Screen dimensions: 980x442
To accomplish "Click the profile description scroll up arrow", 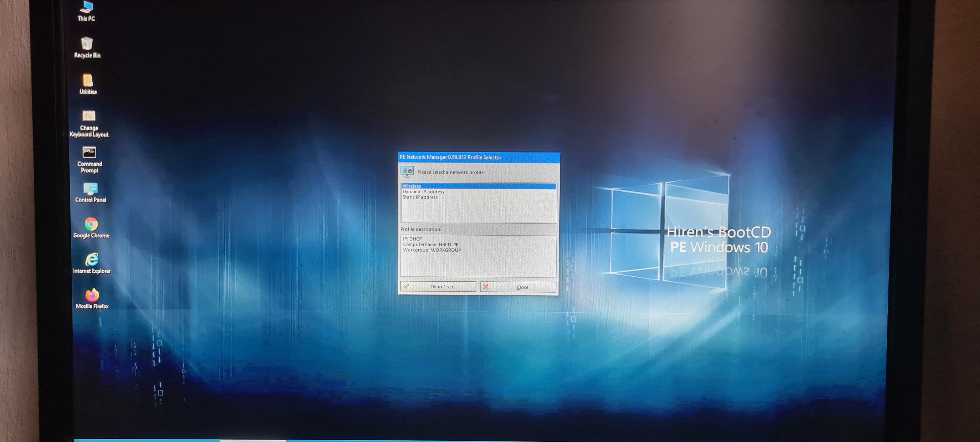I will click(552, 240).
